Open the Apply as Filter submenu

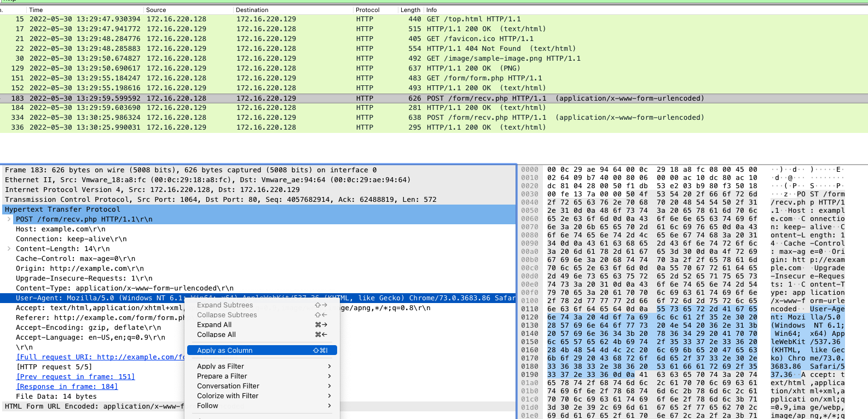click(221, 366)
